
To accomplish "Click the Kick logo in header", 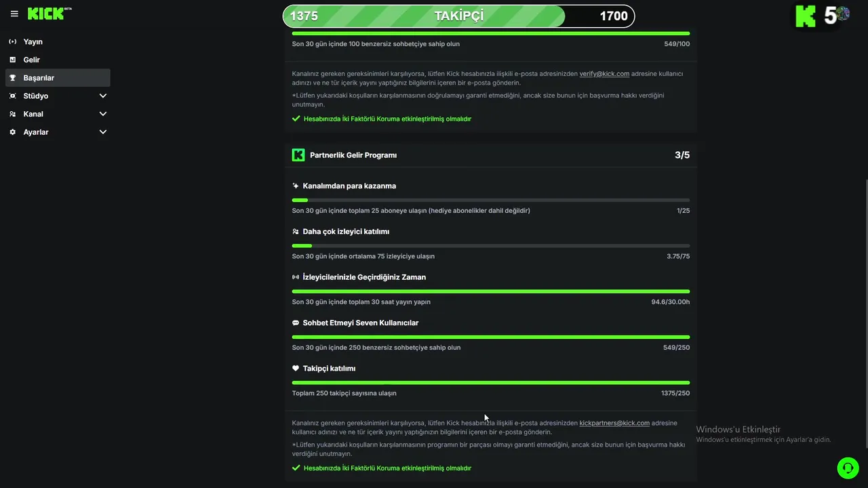I will (x=46, y=14).
